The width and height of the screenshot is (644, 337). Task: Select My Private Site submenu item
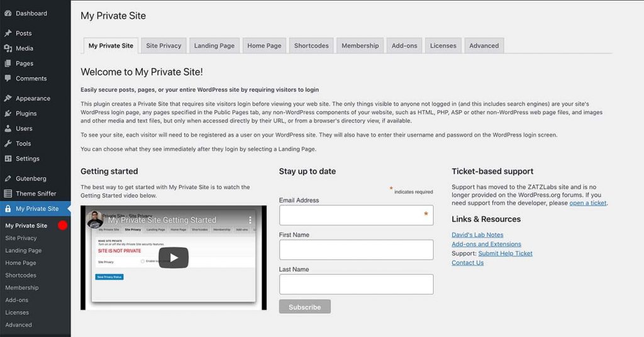26,225
